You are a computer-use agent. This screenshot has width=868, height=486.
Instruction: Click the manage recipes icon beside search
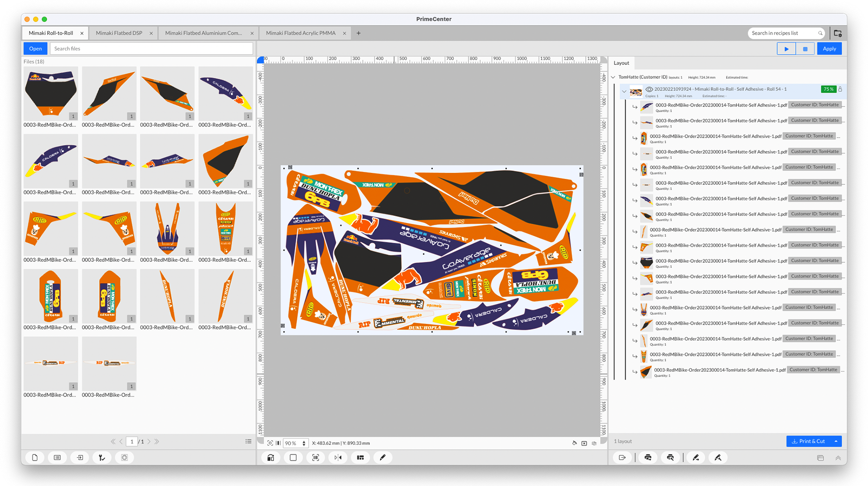837,33
